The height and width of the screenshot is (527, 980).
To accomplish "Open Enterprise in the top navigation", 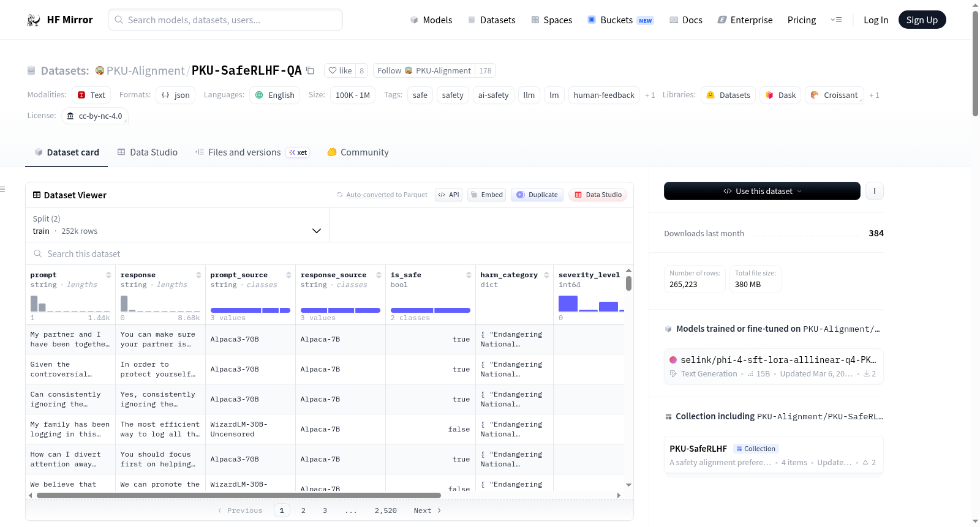I will (x=745, y=20).
